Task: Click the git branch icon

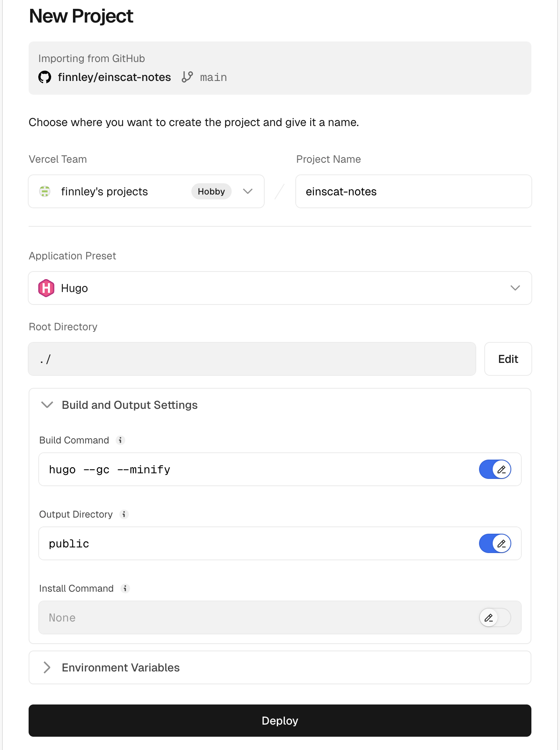Action: 187,77
